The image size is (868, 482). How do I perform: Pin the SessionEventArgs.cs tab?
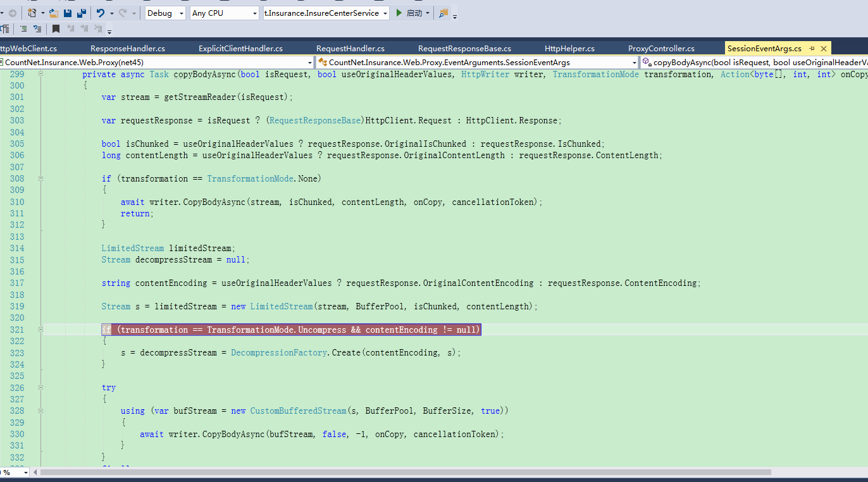(x=812, y=48)
